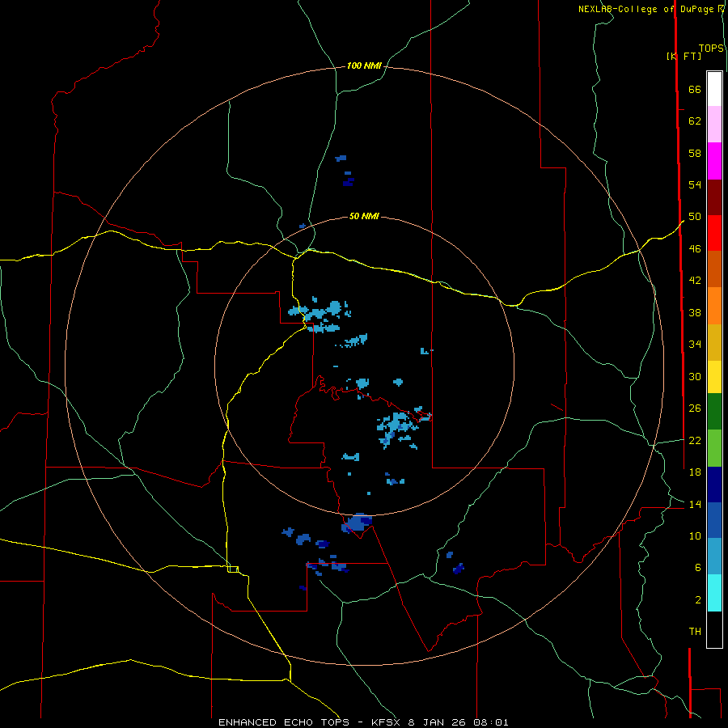The image size is (728, 728).
Task: Click the [K FT] units label
Action: click(684, 56)
